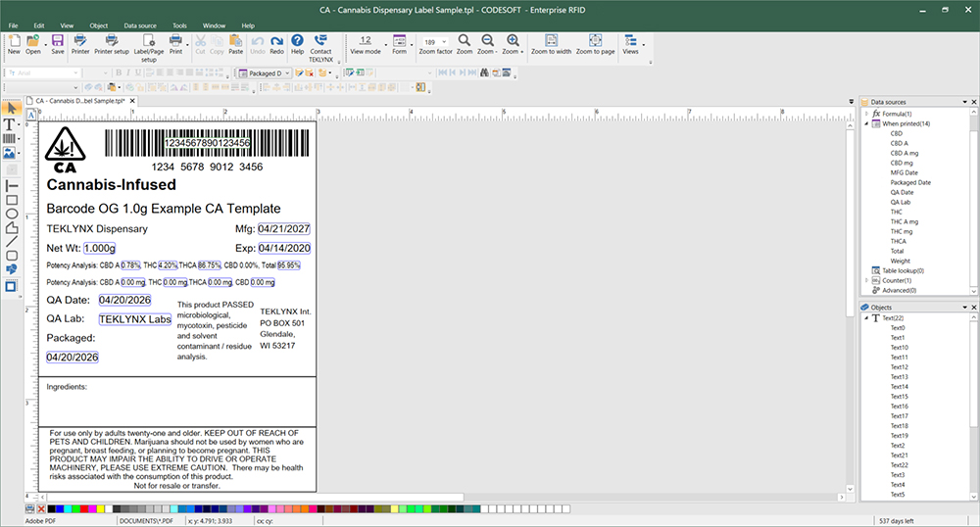Pick the black color swatch
Viewport: 980px width, 527px height.
[51, 509]
